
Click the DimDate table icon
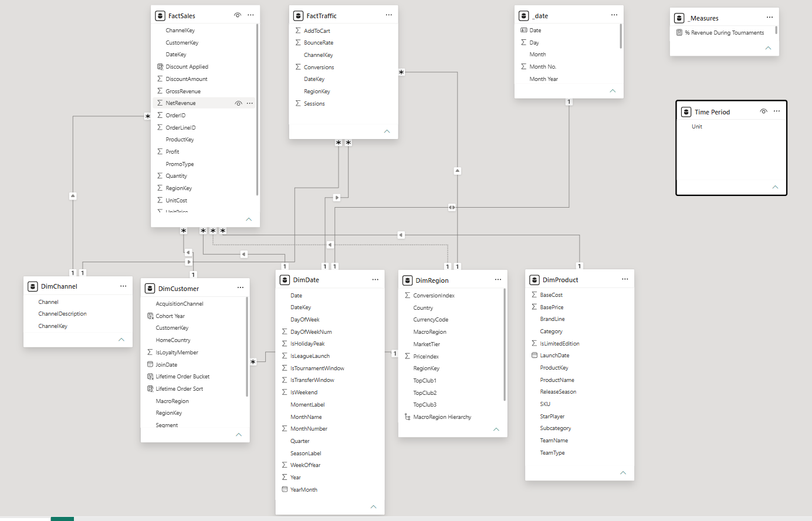[x=285, y=280]
